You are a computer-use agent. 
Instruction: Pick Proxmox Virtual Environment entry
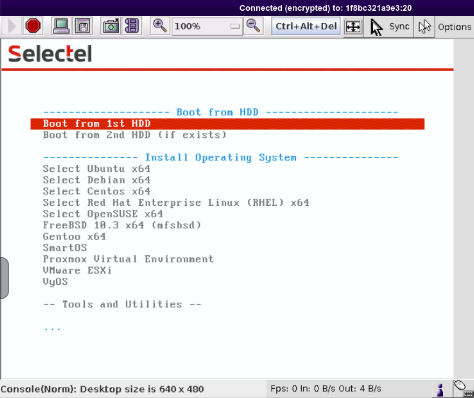[128, 259]
